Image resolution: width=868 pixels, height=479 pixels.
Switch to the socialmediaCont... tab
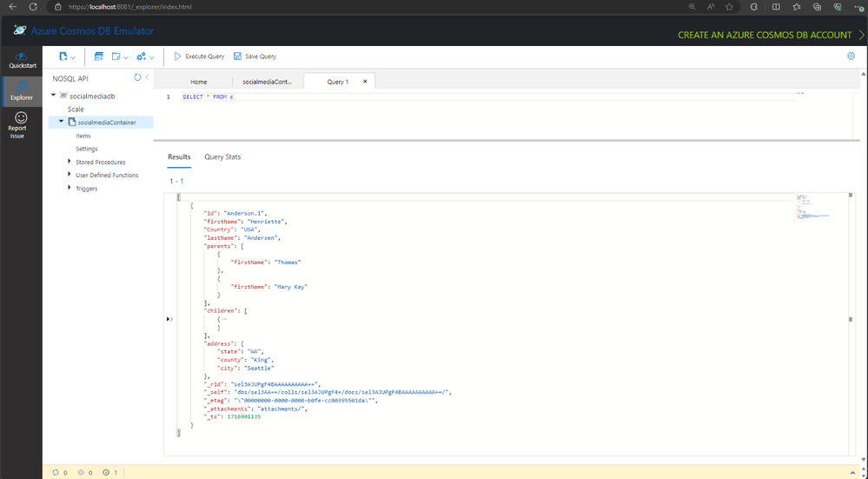pyautogui.click(x=268, y=82)
